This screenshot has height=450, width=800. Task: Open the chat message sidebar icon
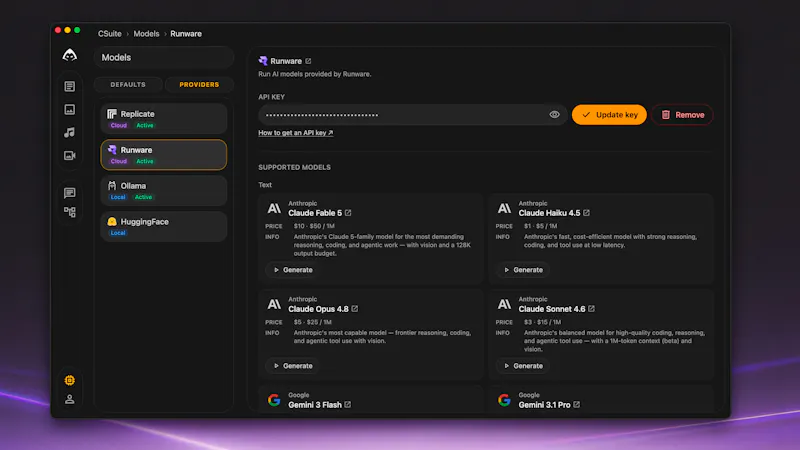(70, 192)
